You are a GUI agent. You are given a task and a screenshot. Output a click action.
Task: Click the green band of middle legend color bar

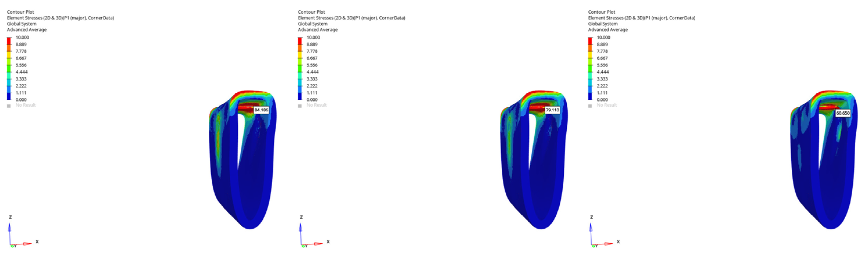click(300, 69)
